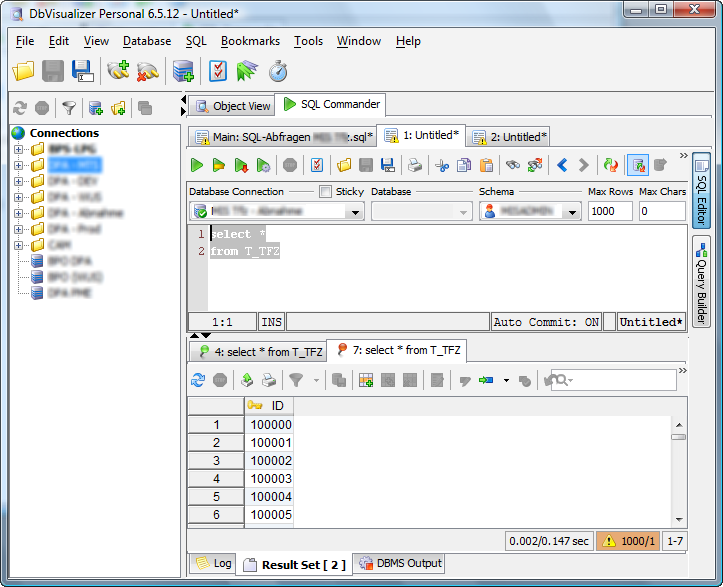This screenshot has width=723, height=587.
Task: Click the binoculars find icon
Action: (x=513, y=165)
